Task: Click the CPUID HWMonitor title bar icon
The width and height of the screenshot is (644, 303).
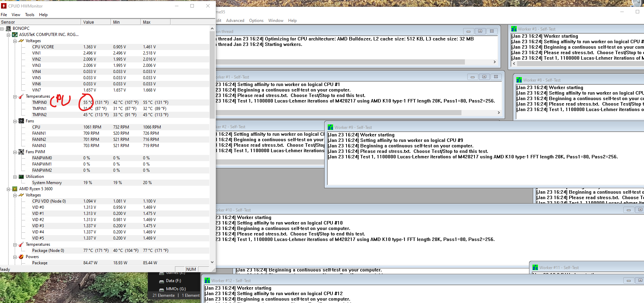Action: coord(4,6)
